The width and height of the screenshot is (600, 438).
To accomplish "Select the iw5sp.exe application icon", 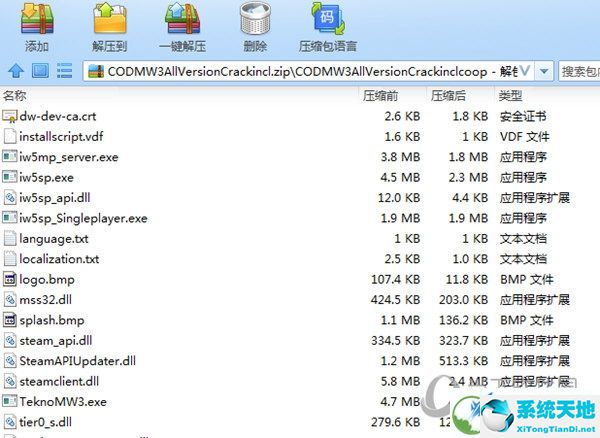I will point(10,177).
